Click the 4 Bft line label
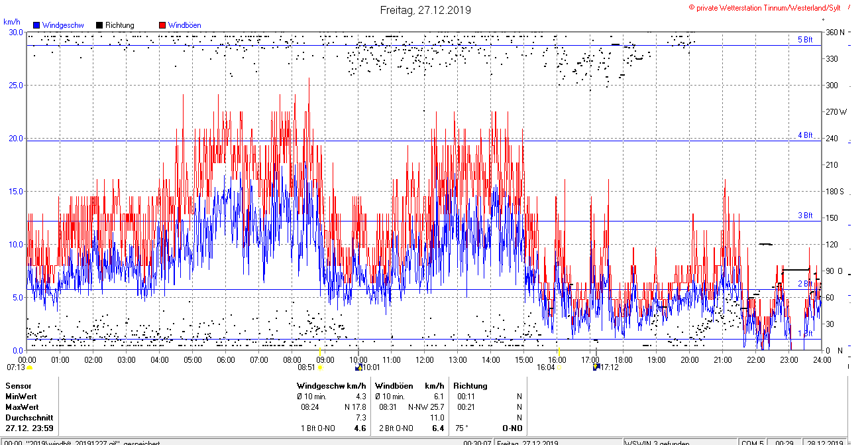868x445 pixels. tap(804, 135)
